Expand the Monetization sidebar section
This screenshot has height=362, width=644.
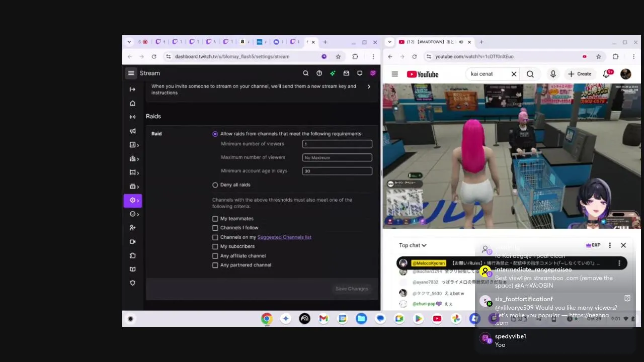(134, 187)
